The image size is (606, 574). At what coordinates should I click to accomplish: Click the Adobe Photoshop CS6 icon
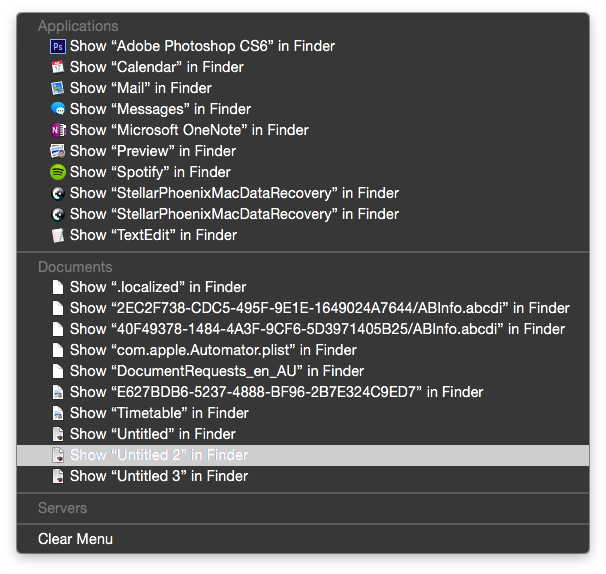pyautogui.click(x=58, y=46)
